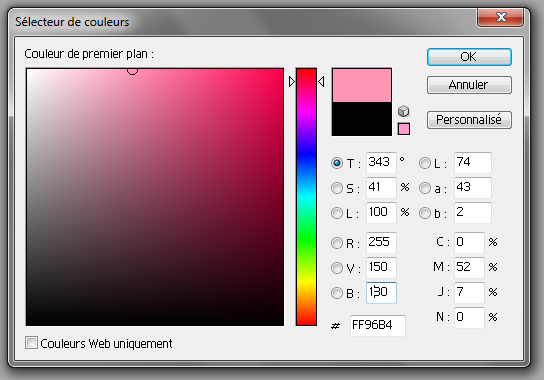This screenshot has width=544, height=380.
Task: Open the Personnalisé color libraries button
Action: [469, 120]
